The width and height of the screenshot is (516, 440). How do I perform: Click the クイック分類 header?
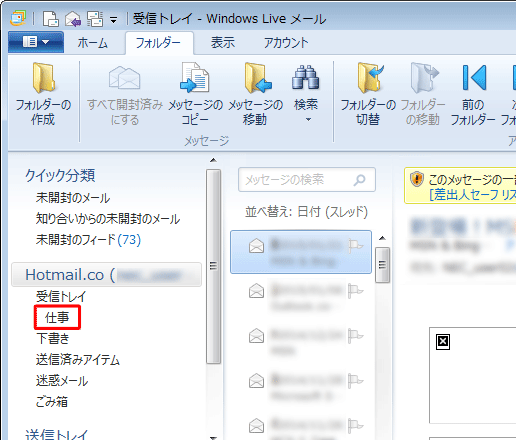click(60, 175)
